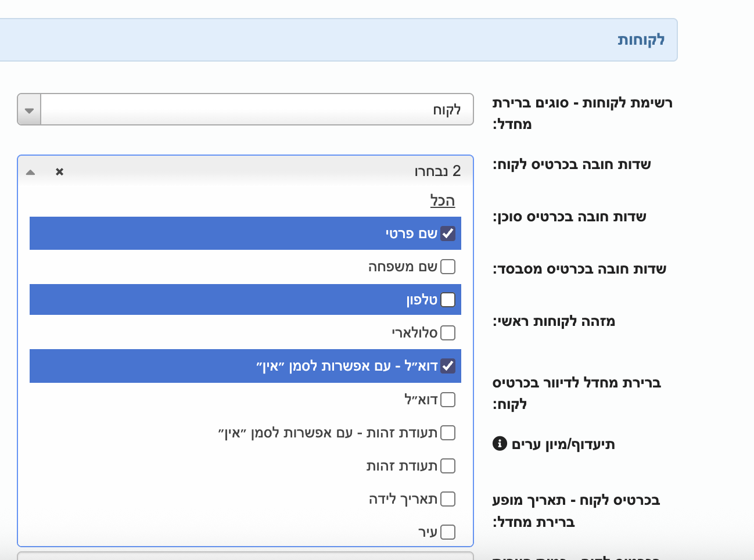Viewport: 754px width, 560px height.
Task: Click the לקוח combo box field
Action: [x=257, y=109]
